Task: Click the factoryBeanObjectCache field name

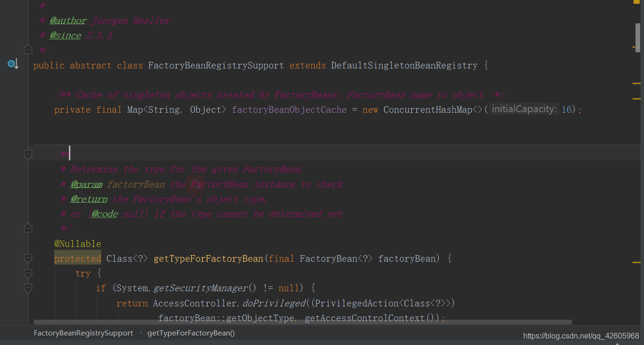Action: (x=289, y=109)
